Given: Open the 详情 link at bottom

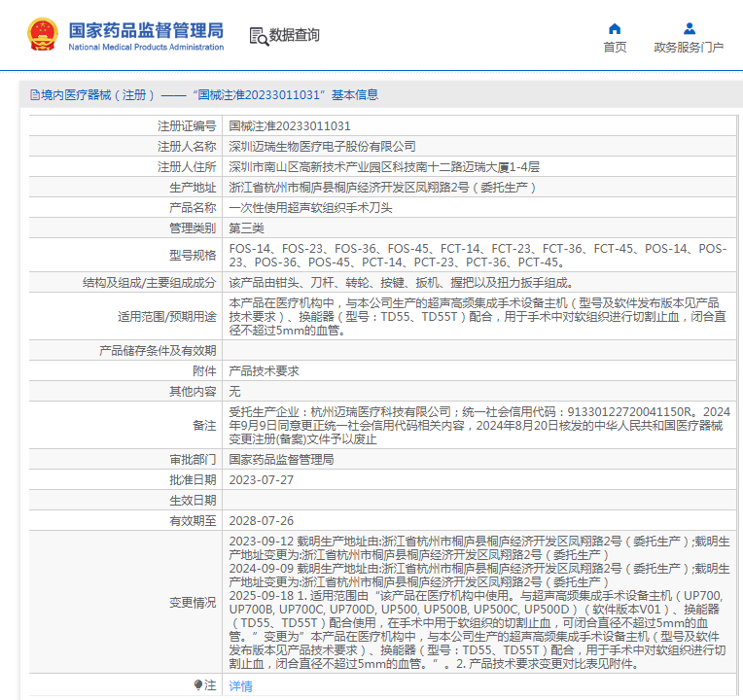Looking at the screenshot, I should click(x=240, y=685).
